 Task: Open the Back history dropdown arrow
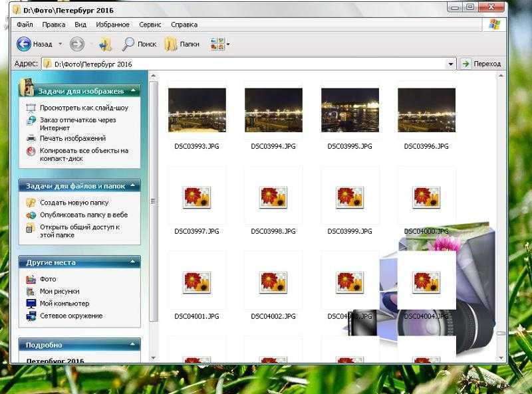coord(60,44)
